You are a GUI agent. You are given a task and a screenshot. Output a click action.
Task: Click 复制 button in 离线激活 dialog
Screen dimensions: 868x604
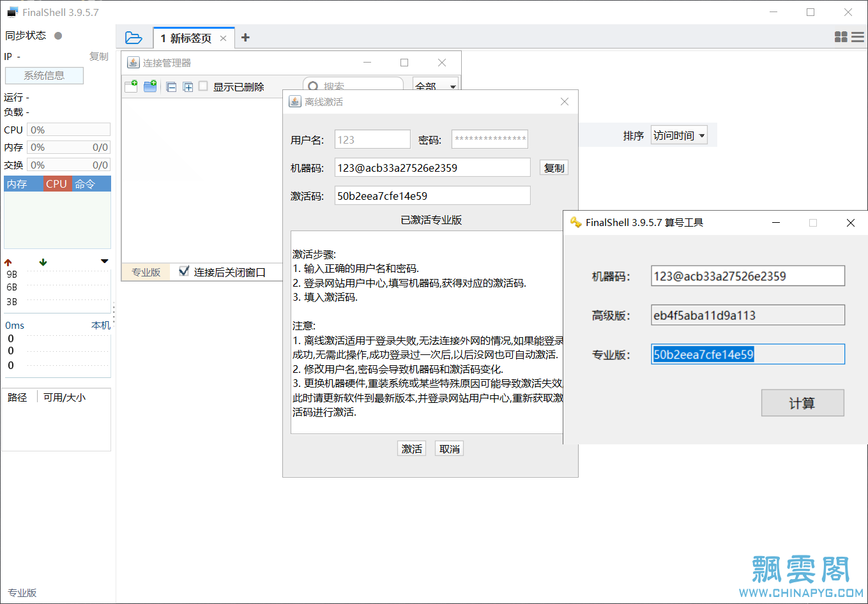point(554,168)
